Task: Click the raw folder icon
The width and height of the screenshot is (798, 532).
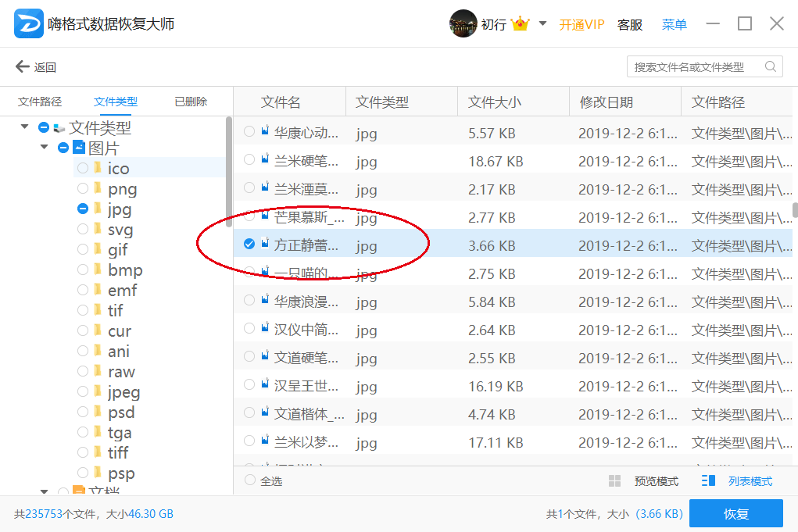Action: pyautogui.click(x=98, y=370)
